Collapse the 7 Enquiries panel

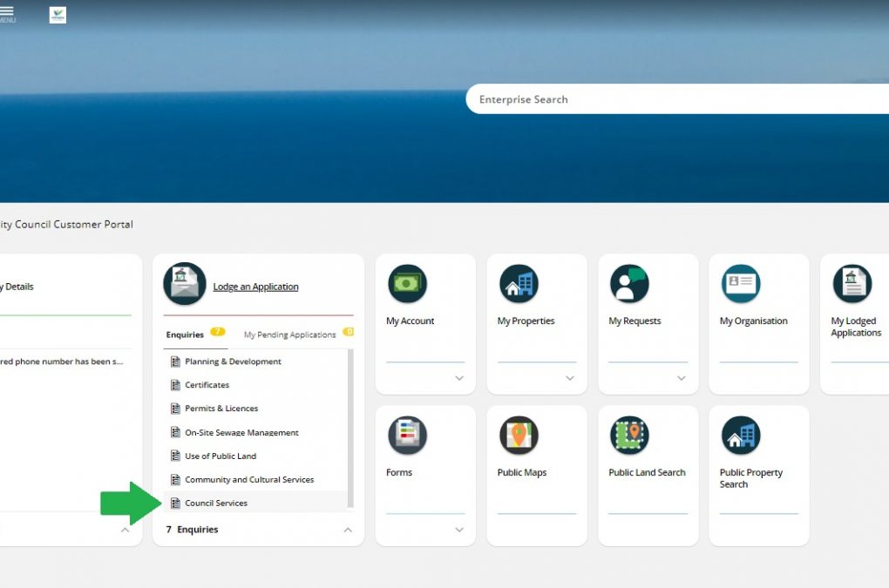click(348, 530)
